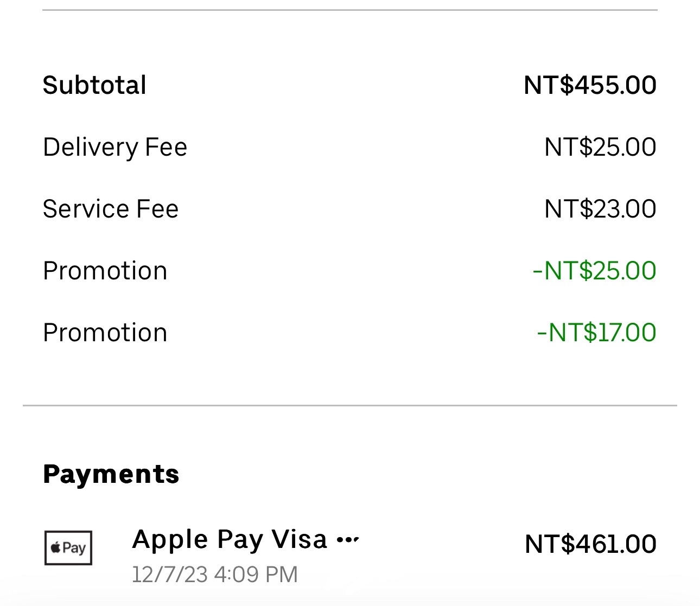Tap the top divider line above Subtotal

(x=350, y=10)
